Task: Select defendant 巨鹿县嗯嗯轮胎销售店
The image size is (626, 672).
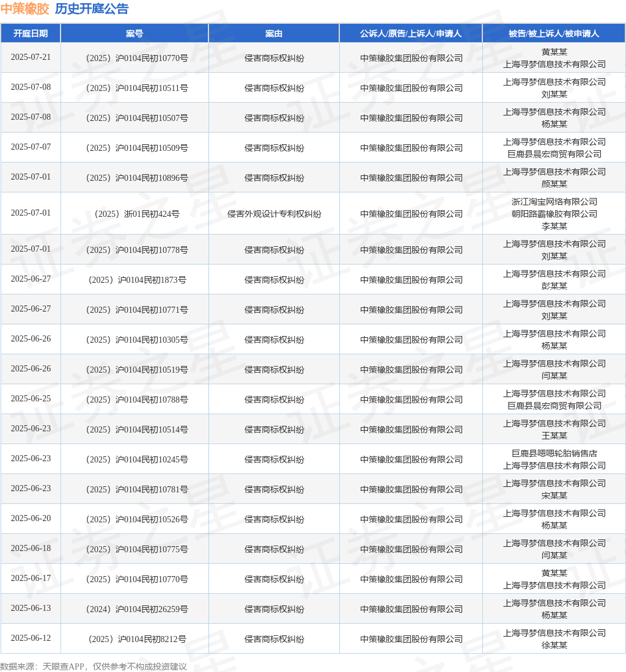Action: 554,453
